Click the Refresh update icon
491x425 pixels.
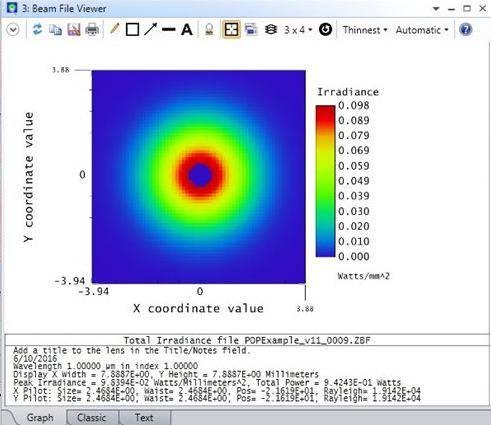click(x=37, y=30)
